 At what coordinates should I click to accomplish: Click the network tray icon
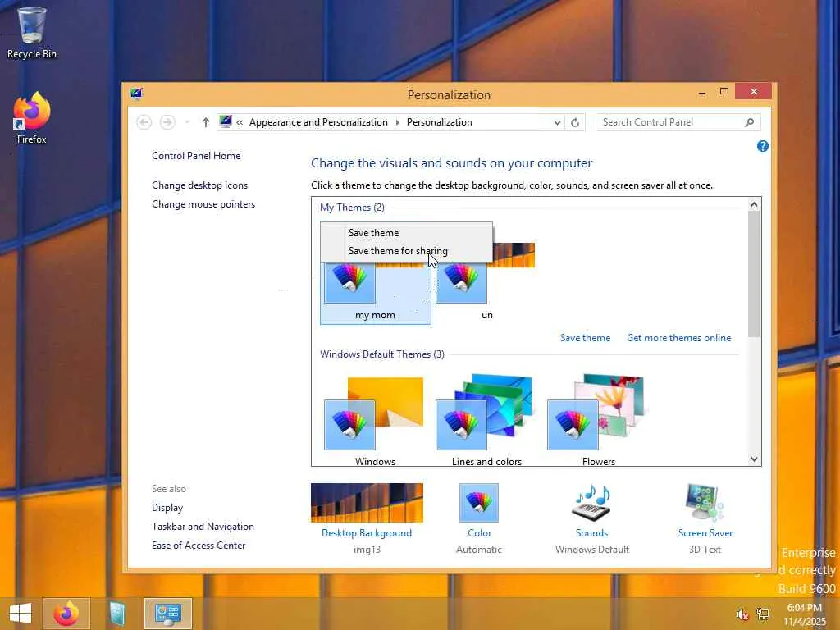[763, 614]
